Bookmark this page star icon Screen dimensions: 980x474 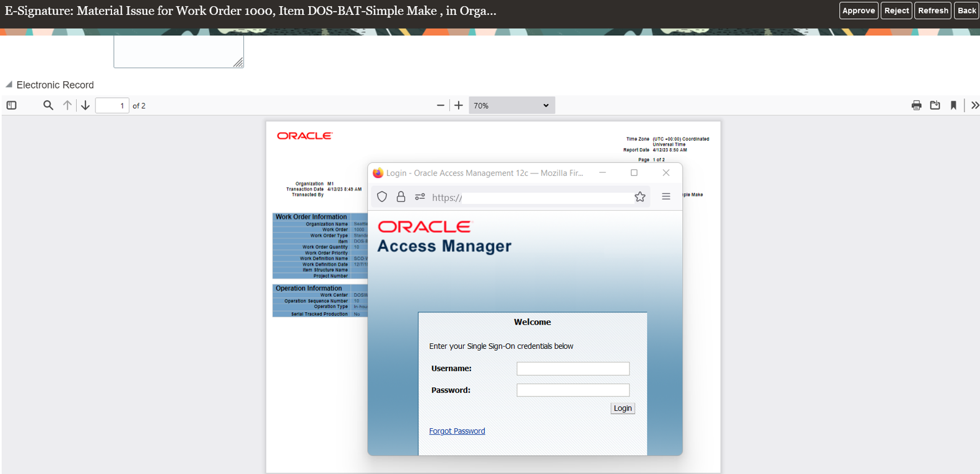(x=640, y=196)
